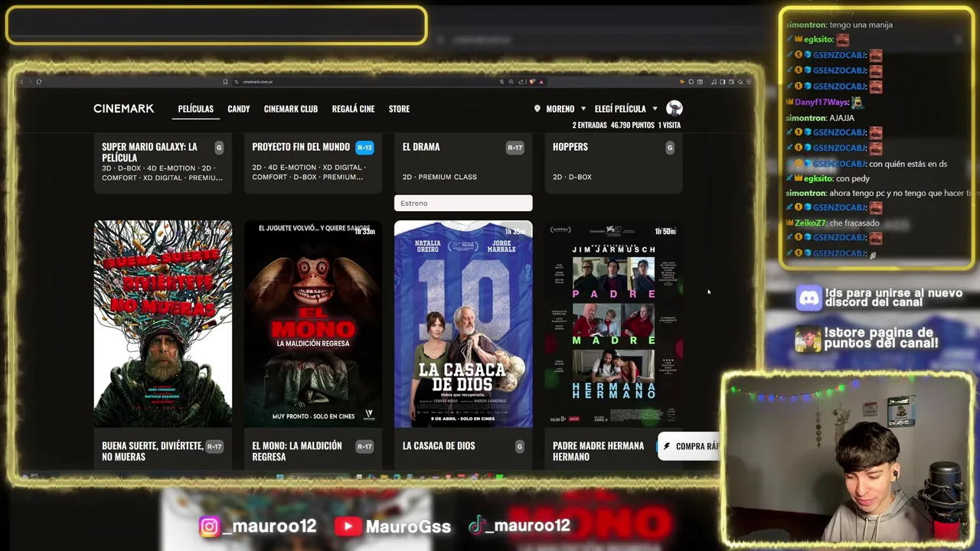Viewport: 980px width, 551px height.
Task: Click the '!store pagina de puntos del canal!' text
Action: 881,337
